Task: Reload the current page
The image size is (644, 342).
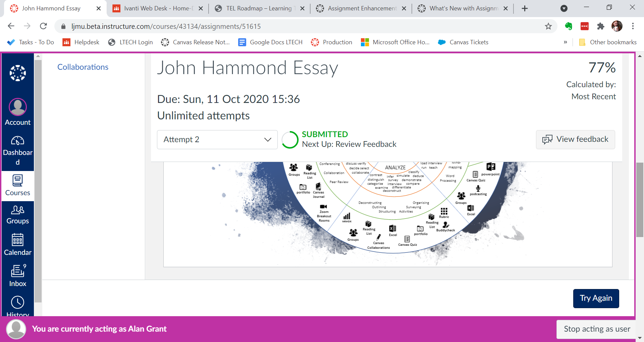Action: click(x=43, y=26)
